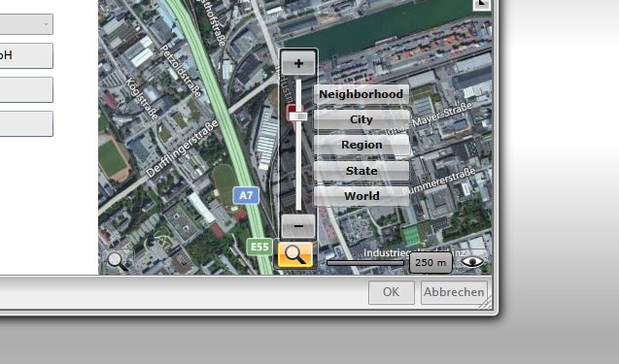The height and width of the screenshot is (364, 619).
Task: Click the zoom slider handle
Action: point(298,116)
